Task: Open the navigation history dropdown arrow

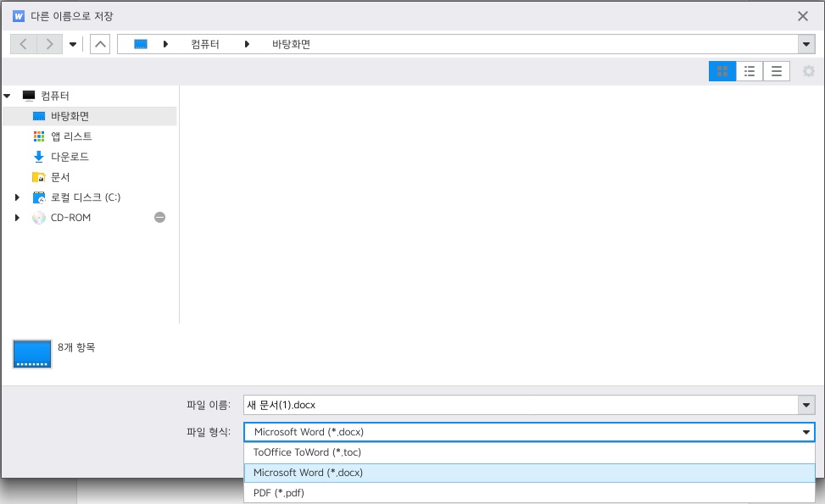Action: [73, 44]
